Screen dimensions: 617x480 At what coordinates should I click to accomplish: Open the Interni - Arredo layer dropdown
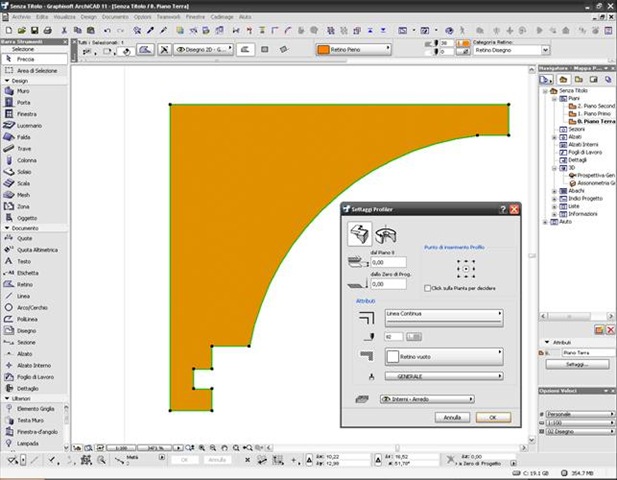(x=428, y=398)
